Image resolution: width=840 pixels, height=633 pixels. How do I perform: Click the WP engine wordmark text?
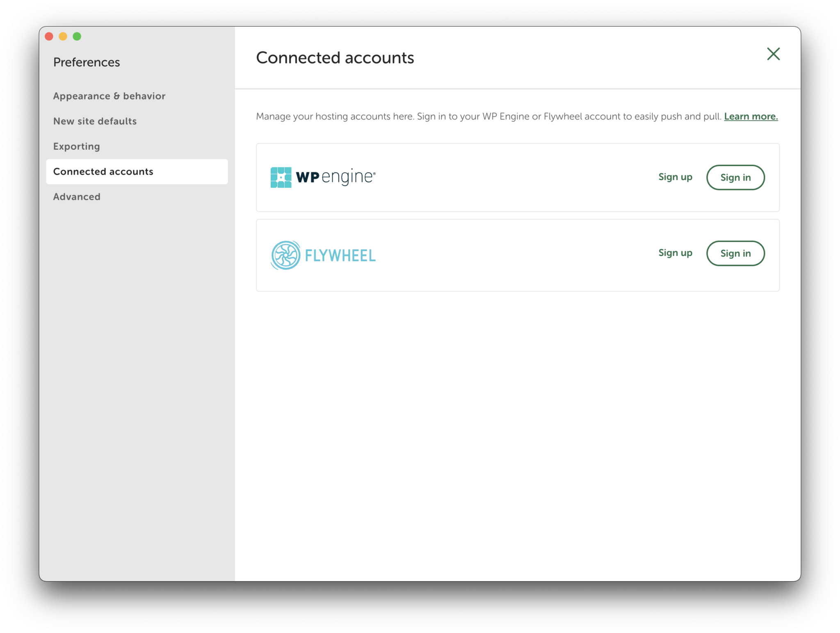coord(335,177)
